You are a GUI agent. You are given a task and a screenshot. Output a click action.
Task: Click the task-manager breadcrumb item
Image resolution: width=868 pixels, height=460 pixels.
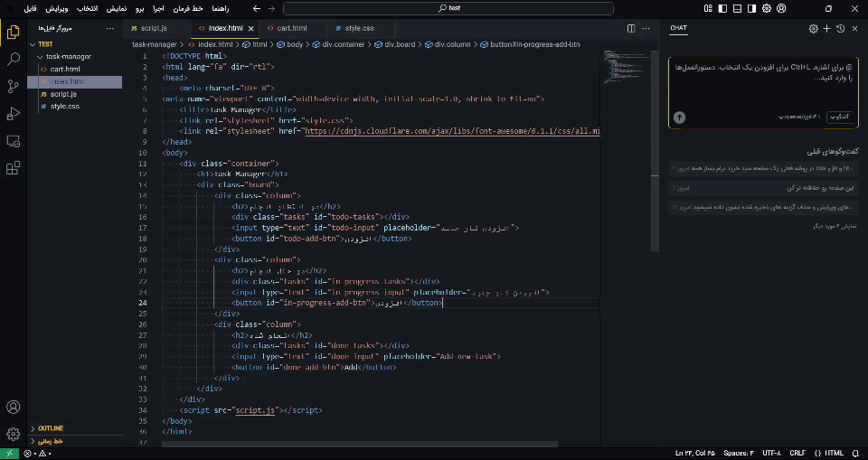[155, 44]
